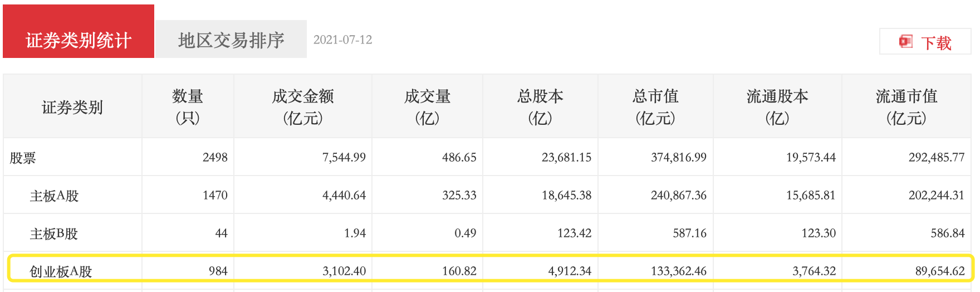Click the 7,544.99 turnover cell
This screenshot has height=292, width=980.
click(344, 157)
